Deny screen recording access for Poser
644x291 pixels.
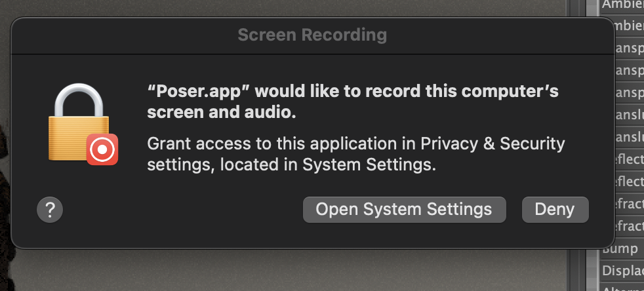[555, 210]
